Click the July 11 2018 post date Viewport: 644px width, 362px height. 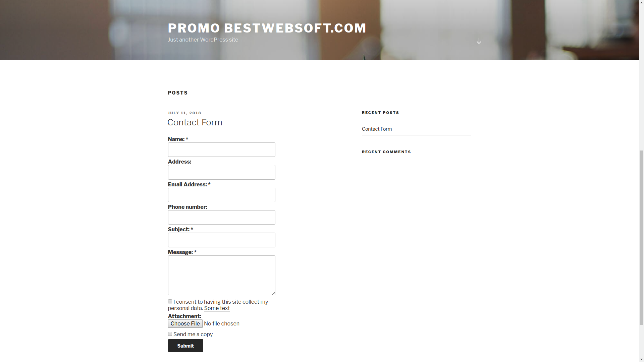(184, 113)
